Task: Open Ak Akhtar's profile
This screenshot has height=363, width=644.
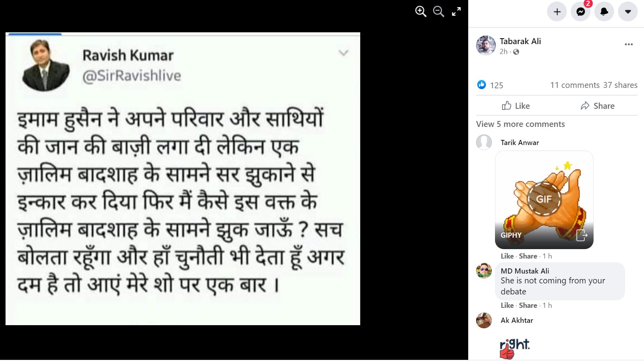Action: click(517, 320)
